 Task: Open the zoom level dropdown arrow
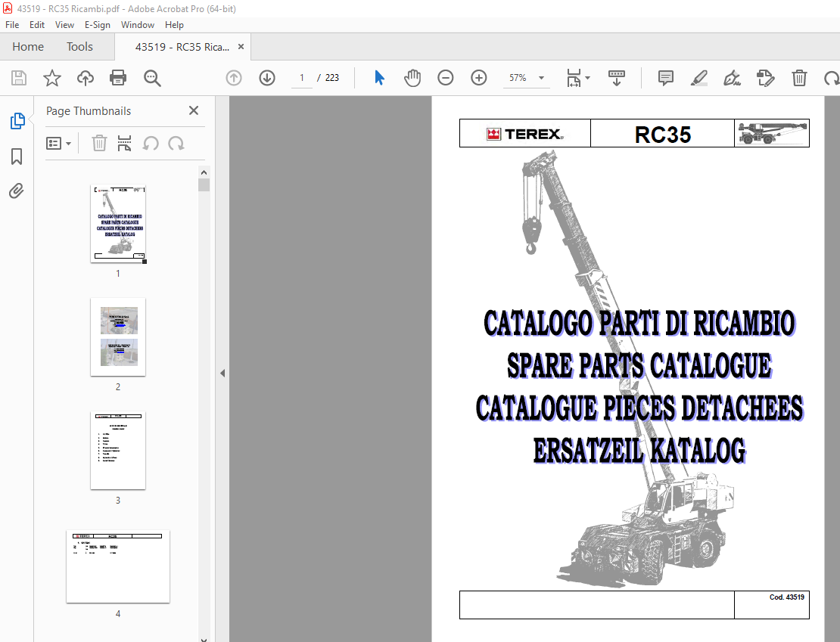(x=542, y=78)
